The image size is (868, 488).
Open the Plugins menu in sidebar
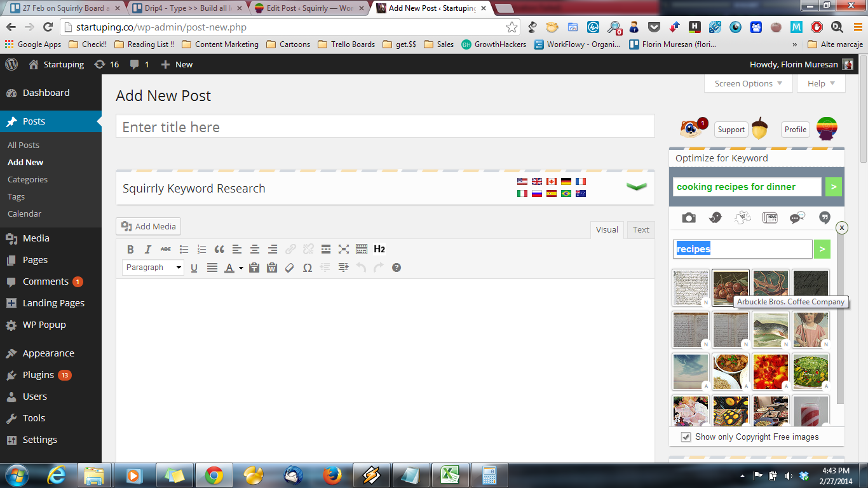38,375
